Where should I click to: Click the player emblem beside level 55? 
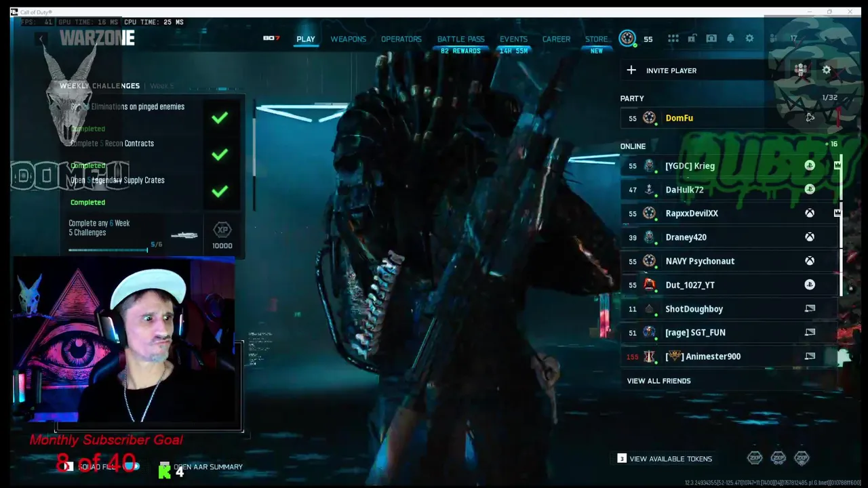pos(627,39)
